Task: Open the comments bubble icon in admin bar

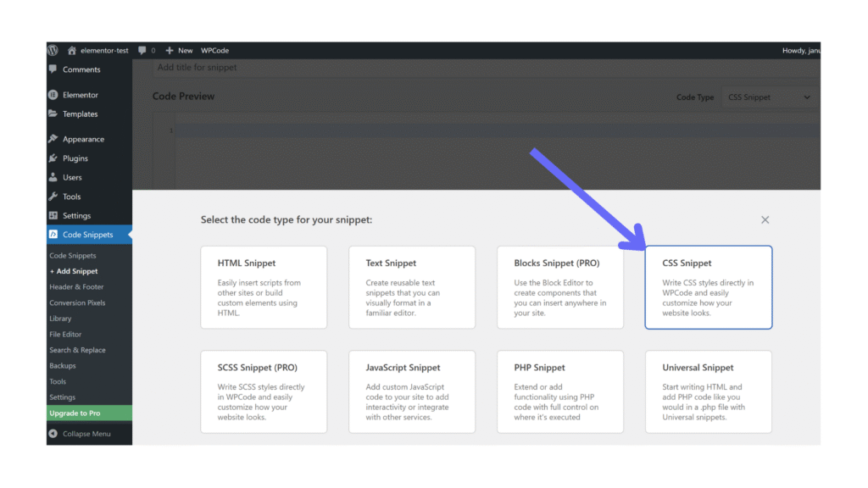Action: [x=142, y=50]
